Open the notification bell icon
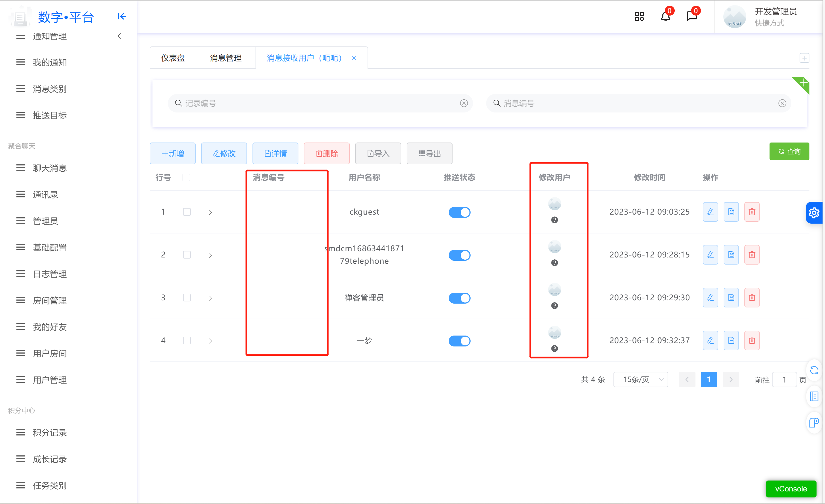825x504 pixels. 665,16
